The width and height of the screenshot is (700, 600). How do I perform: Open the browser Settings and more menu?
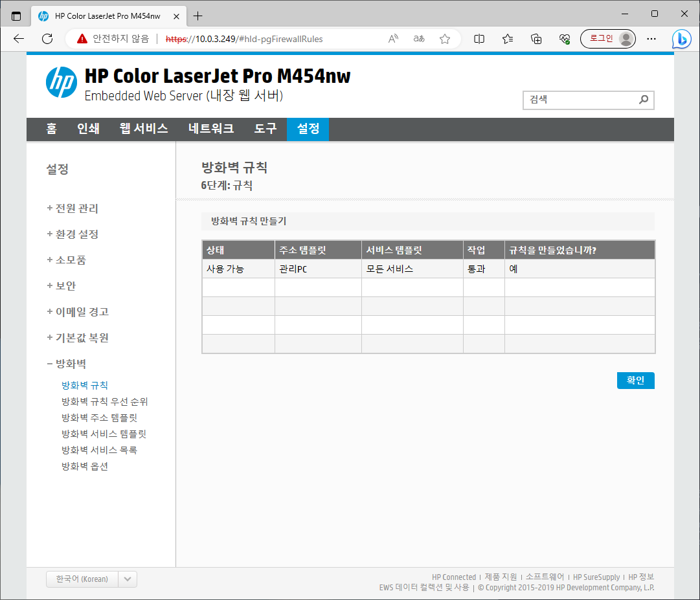(x=651, y=39)
